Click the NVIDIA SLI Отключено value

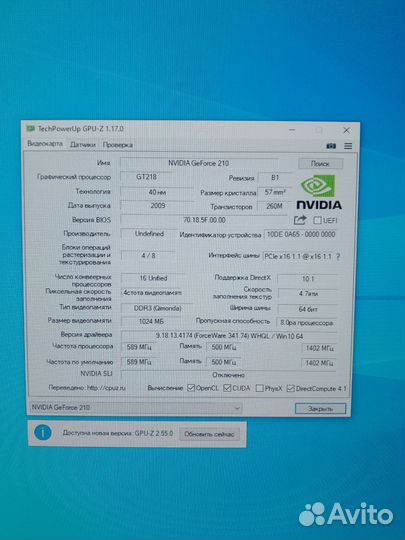[x=228, y=375]
